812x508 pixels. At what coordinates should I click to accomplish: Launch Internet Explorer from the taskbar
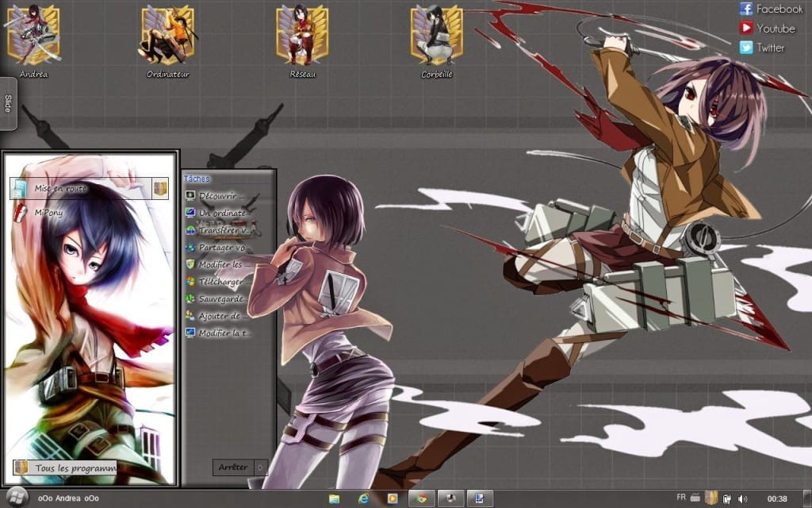363,499
